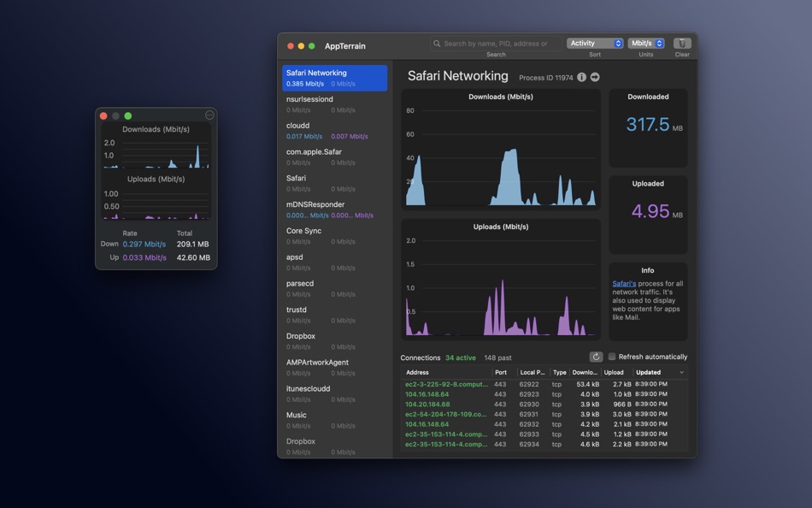Sort connections by Type column
Viewport: 812px width, 508px height.
pyautogui.click(x=559, y=372)
